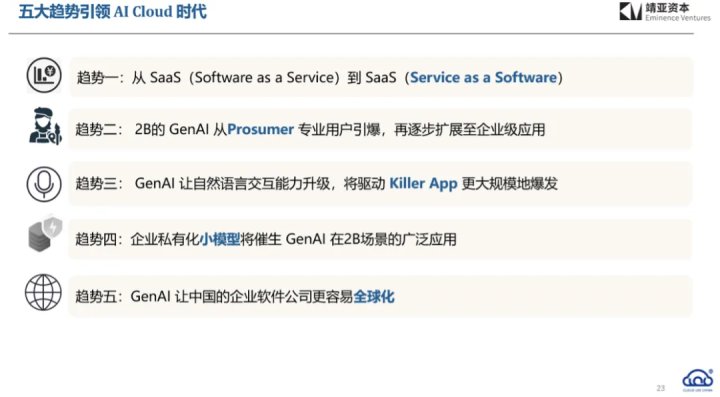Image resolution: width=720 pixels, height=397 pixels.
Task: Click the highlighted 全球化 keyword
Action: click(374, 296)
